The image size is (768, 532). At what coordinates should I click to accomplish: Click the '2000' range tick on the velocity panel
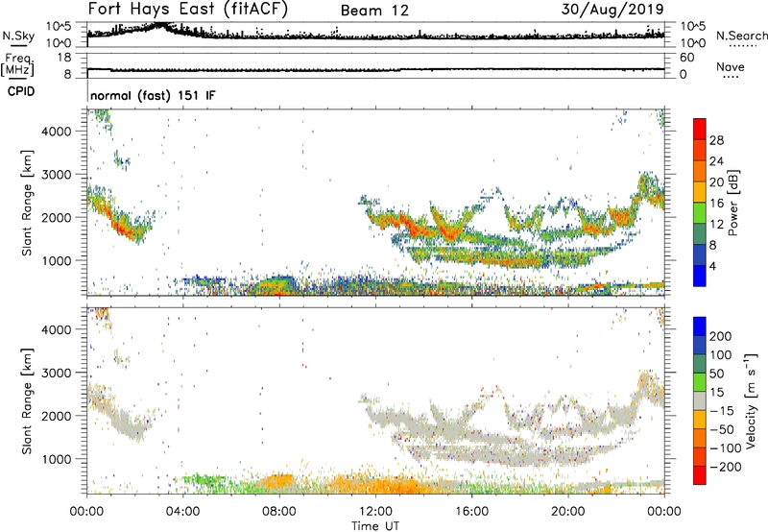(56, 416)
